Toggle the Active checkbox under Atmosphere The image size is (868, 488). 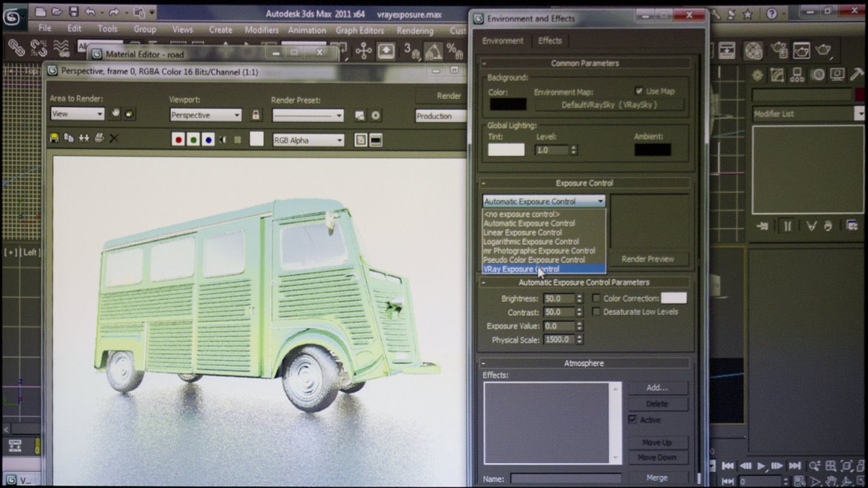[632, 420]
